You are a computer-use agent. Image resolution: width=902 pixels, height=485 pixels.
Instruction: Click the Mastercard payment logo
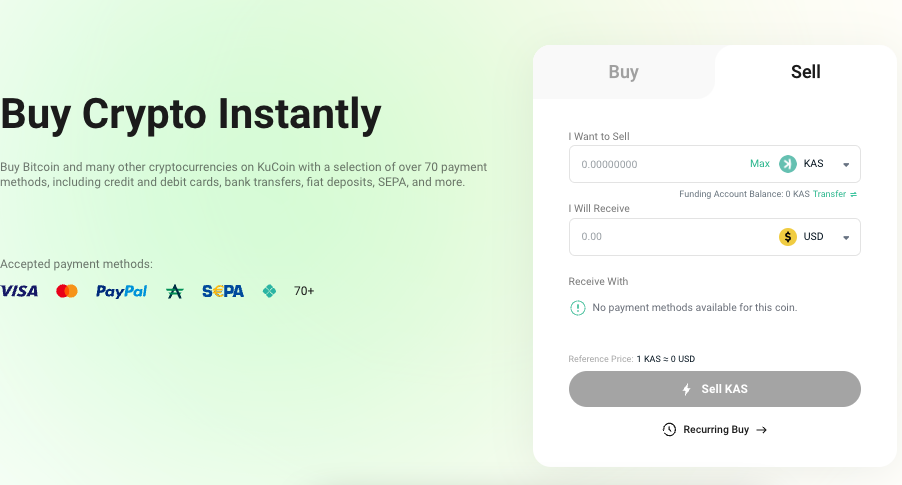(67, 291)
